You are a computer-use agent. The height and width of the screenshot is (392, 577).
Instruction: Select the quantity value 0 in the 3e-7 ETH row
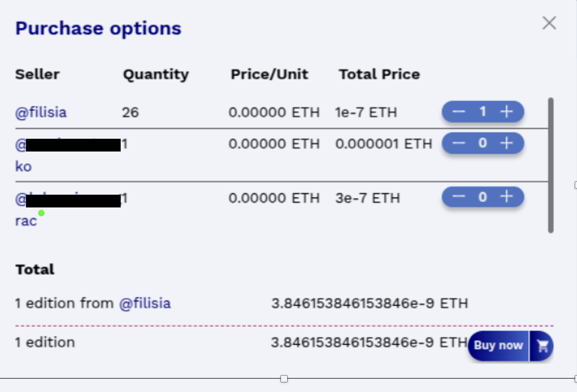coord(483,196)
